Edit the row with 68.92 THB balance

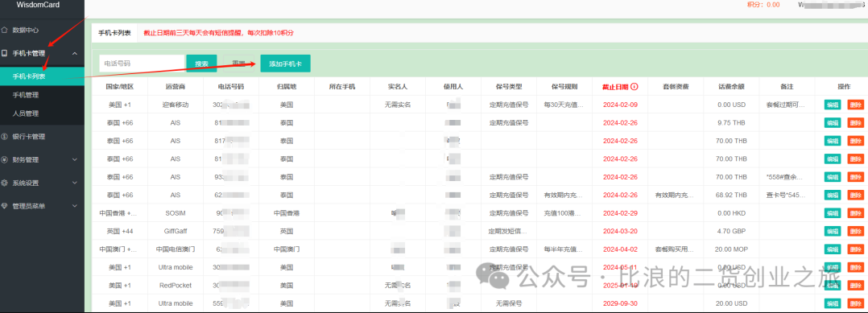tap(832, 196)
